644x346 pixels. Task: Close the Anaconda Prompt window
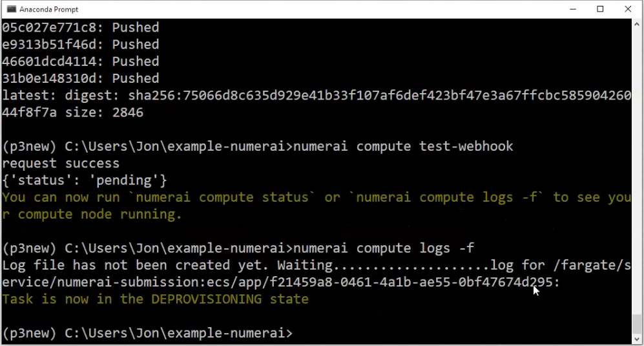(628, 9)
